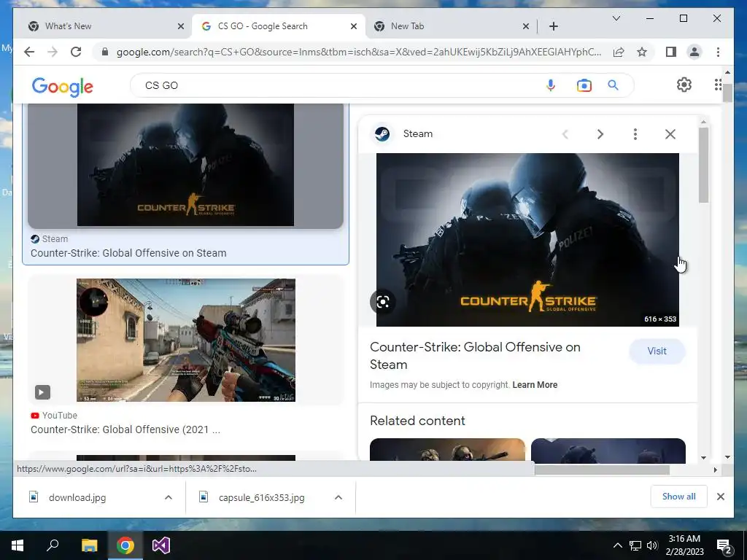The height and width of the screenshot is (560, 747).
Task: Open network status tray icon
Action: coord(635,545)
